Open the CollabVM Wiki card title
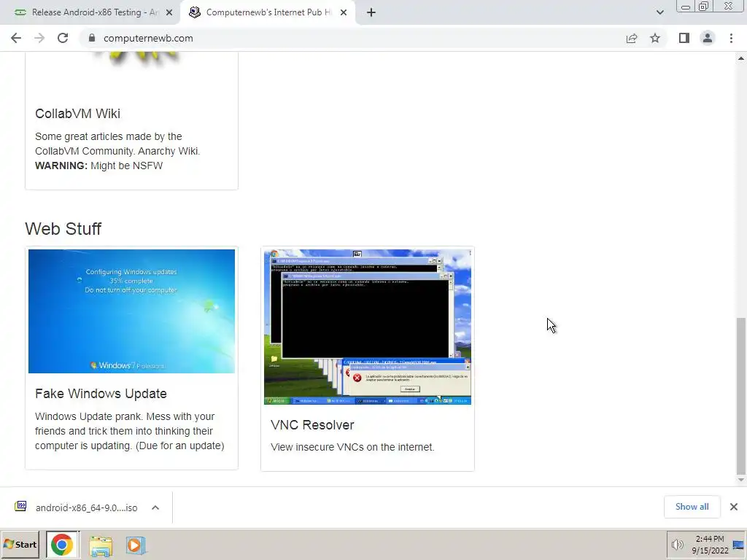This screenshot has width=747, height=560. point(77,114)
